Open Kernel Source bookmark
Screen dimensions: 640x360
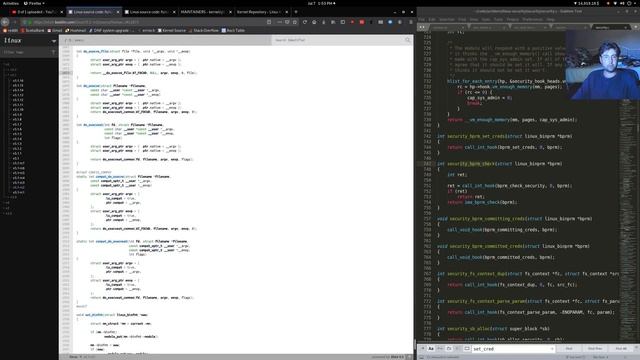(x=172, y=30)
